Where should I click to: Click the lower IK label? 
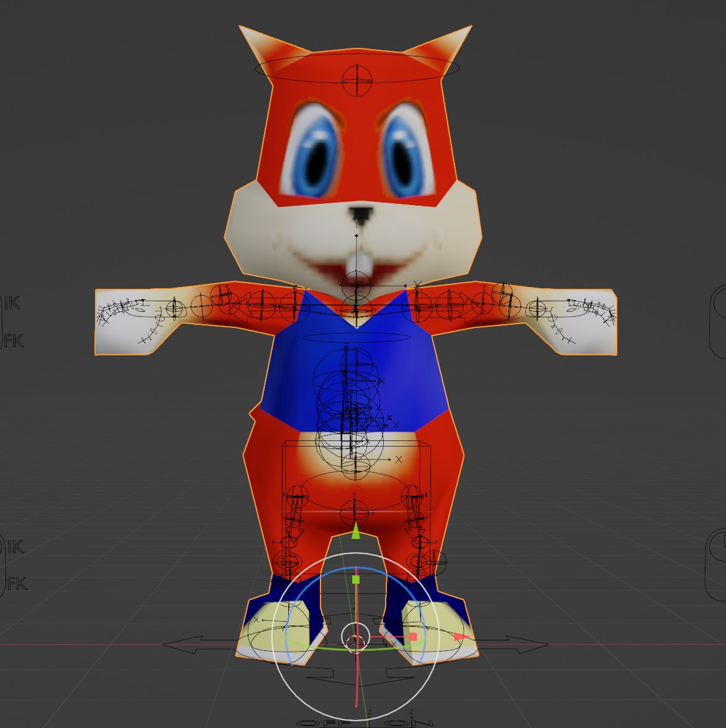point(16,547)
